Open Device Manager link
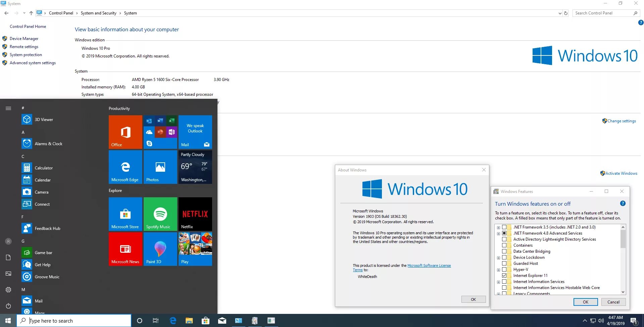This screenshot has height=327, width=644. click(x=24, y=39)
